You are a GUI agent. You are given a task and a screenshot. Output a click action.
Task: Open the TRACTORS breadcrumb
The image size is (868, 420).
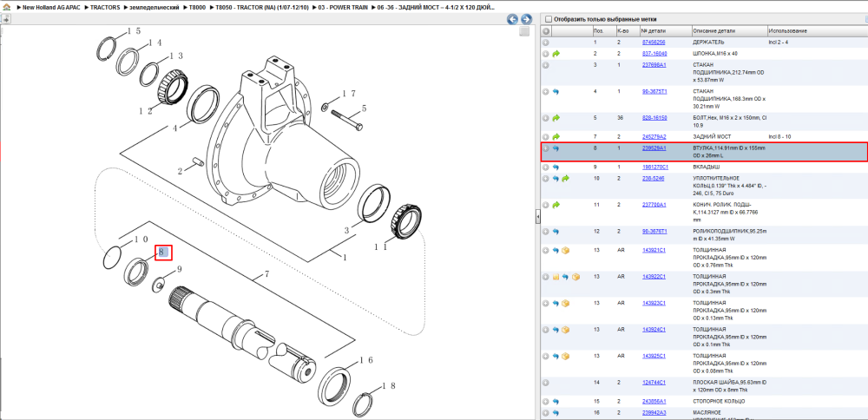click(105, 7)
